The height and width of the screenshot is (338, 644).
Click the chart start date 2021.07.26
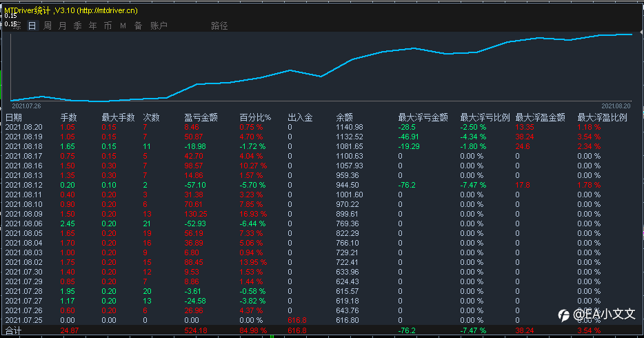(26, 106)
